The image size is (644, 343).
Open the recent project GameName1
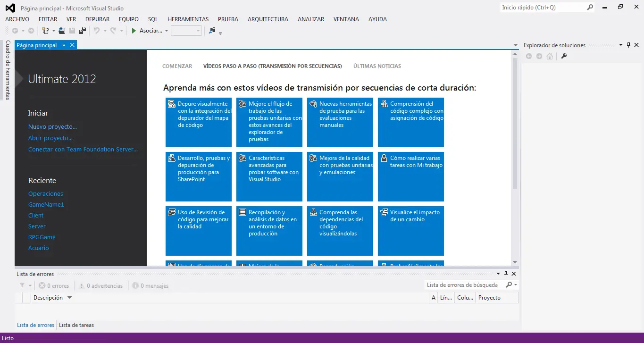coord(46,205)
